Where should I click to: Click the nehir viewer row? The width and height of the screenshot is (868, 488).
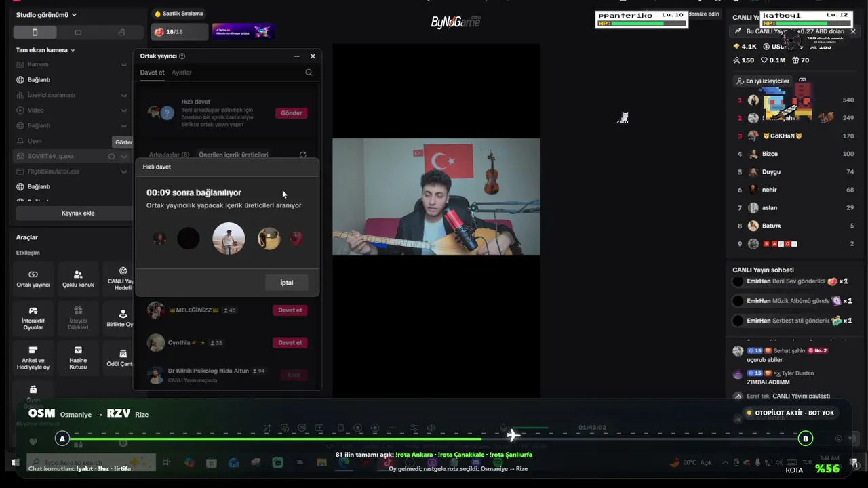795,190
